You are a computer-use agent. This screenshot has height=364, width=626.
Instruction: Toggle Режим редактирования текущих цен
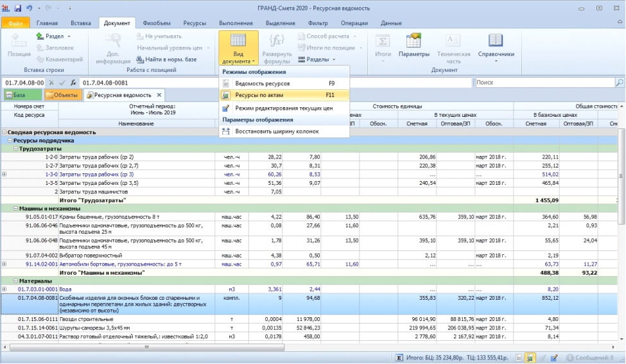[x=284, y=108]
